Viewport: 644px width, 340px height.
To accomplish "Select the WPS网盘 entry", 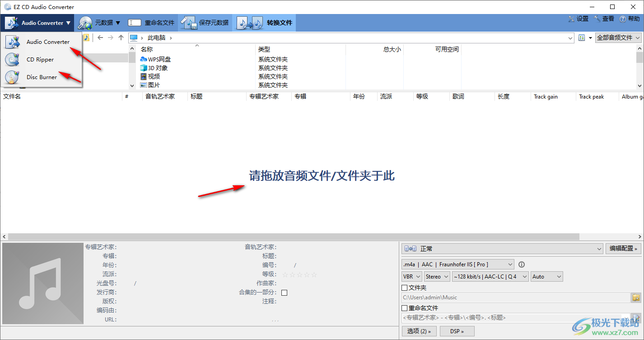I will click(x=159, y=59).
